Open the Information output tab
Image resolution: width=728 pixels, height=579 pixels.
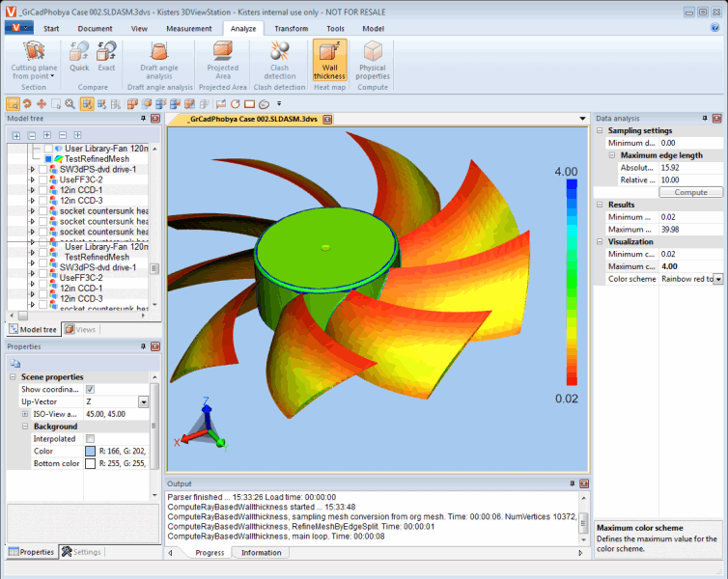click(261, 553)
